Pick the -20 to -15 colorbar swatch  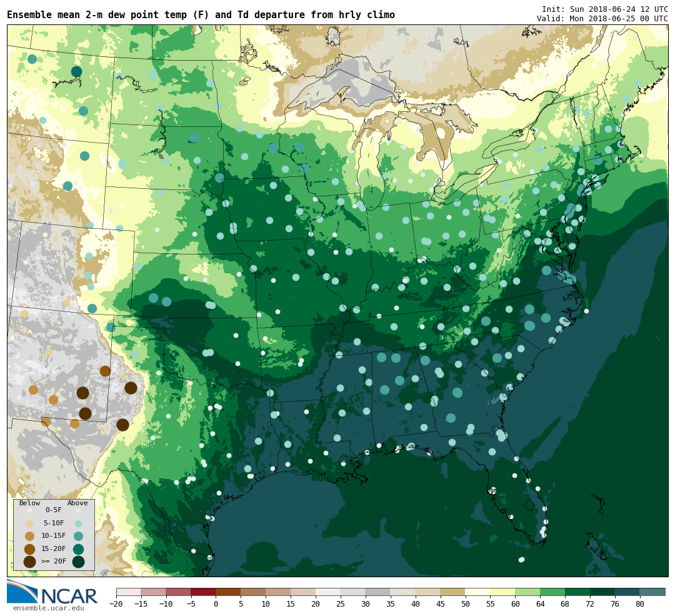point(129,592)
